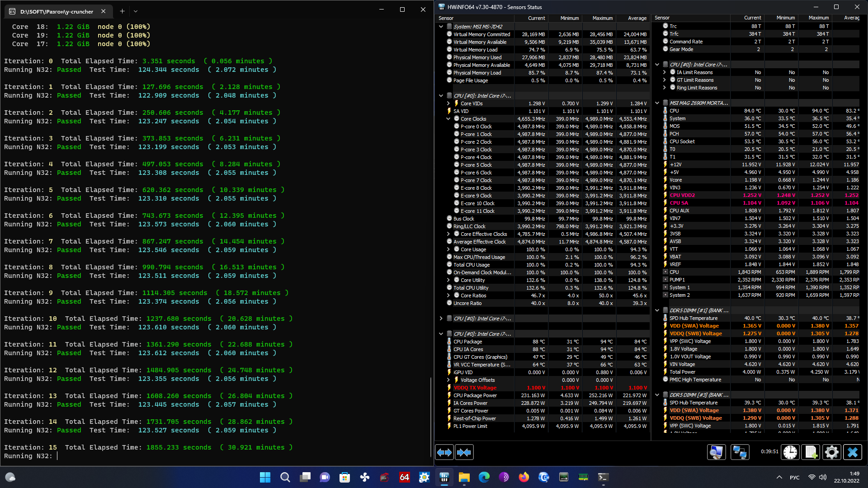The image size is (868, 488).
Task: Collapse the System: MSI MS-7D42 group
Action: coord(441,27)
